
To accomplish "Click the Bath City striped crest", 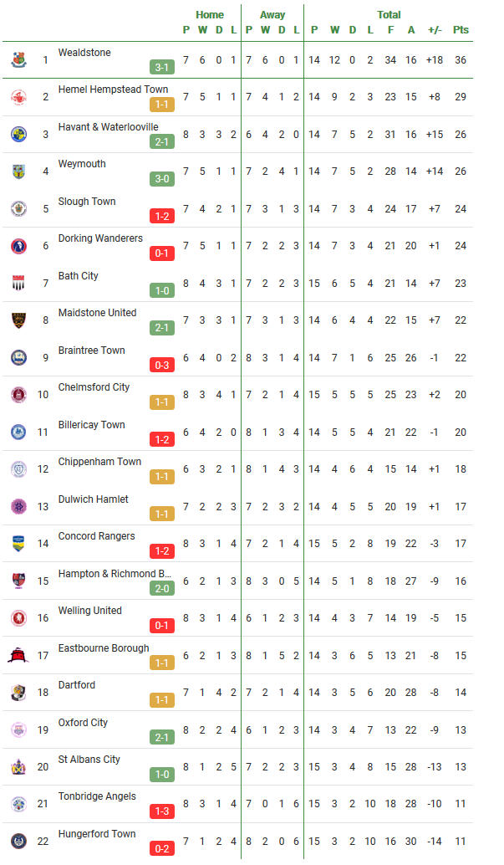I will pyautogui.click(x=18, y=283).
